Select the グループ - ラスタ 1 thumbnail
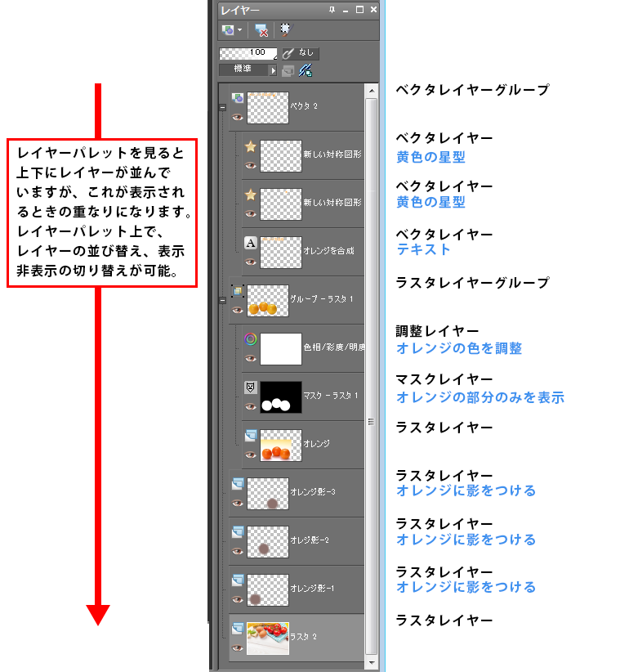629x672 pixels. (268, 301)
